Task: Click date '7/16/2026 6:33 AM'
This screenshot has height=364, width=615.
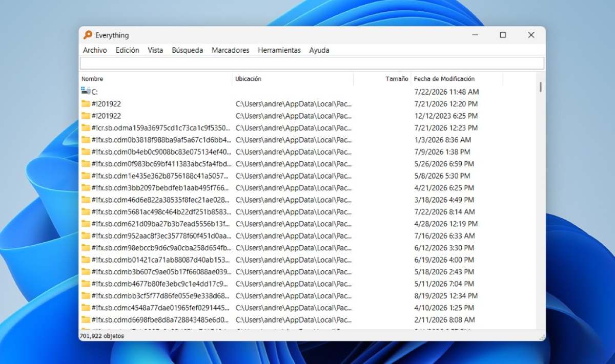Action: [444, 235]
